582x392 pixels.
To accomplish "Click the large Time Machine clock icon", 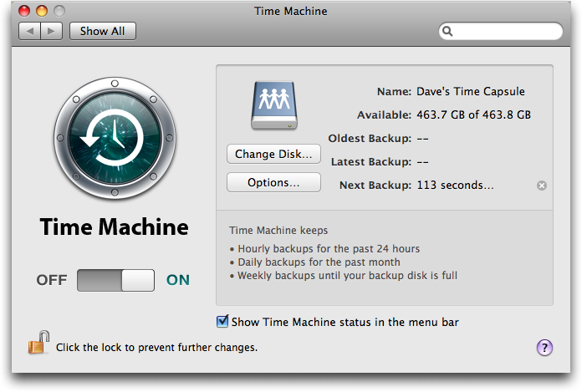I will click(x=115, y=138).
